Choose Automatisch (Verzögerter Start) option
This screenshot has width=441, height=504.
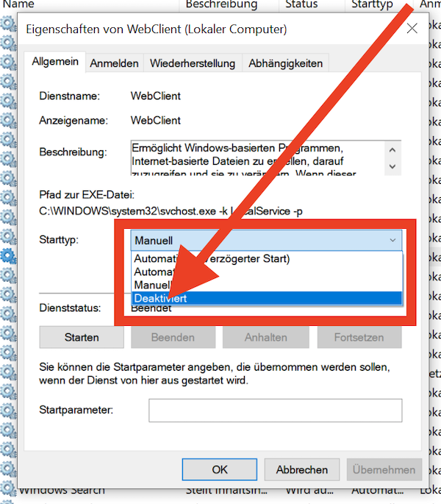click(267, 258)
